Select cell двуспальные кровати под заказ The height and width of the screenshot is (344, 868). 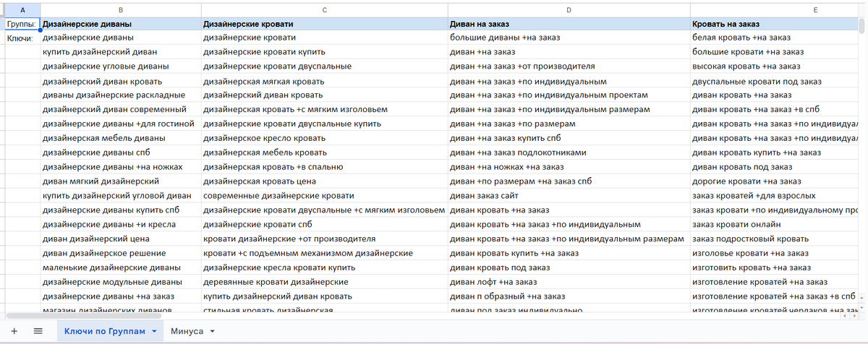pos(774,81)
